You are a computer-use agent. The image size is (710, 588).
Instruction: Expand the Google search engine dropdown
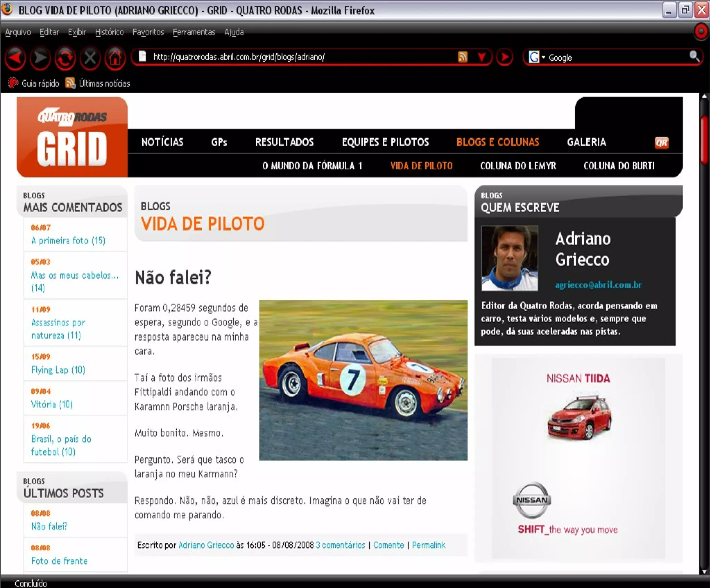(x=543, y=57)
